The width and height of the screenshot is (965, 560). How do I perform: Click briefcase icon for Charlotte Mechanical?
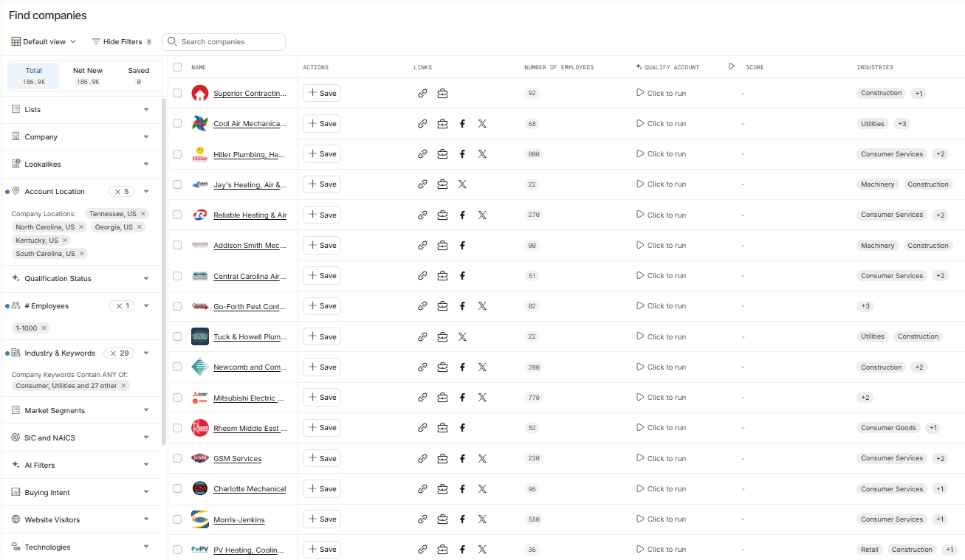pos(442,489)
